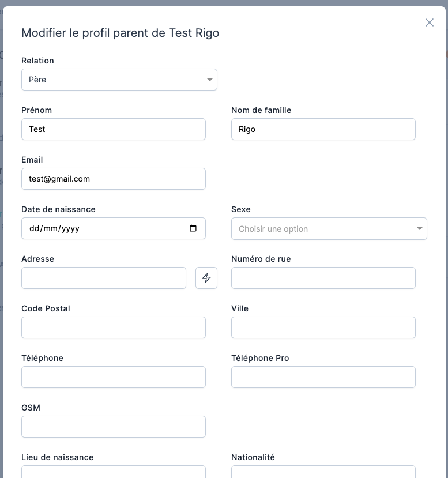Click the Adresse text field
This screenshot has width=448, height=478.
tap(104, 278)
